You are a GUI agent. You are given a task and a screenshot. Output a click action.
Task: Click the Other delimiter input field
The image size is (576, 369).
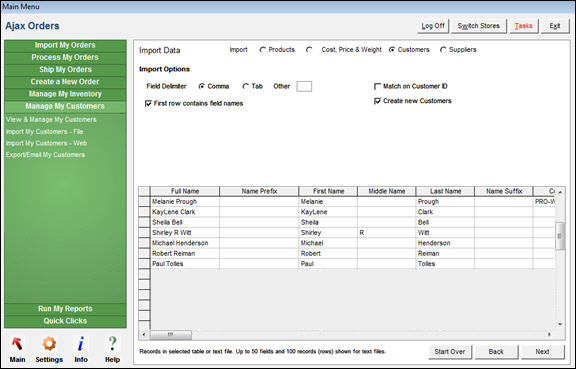click(304, 86)
